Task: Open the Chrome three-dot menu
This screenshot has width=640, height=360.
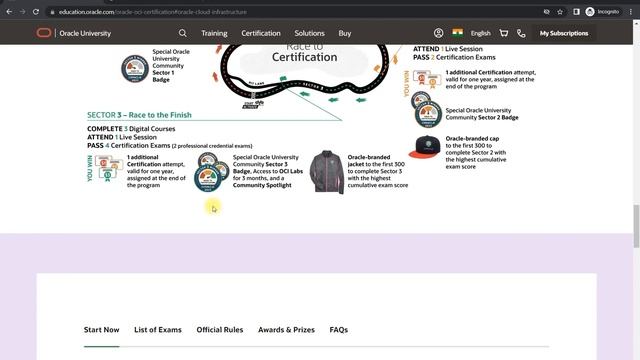Action: (631, 12)
